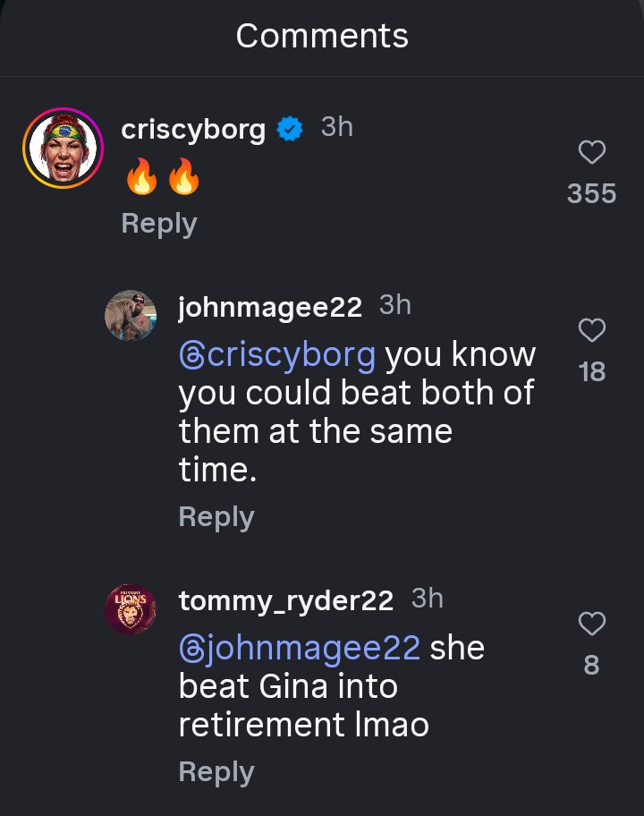Screen dimensions: 644x816
Task: Follow the @criscyborg mention link
Action: (x=277, y=355)
